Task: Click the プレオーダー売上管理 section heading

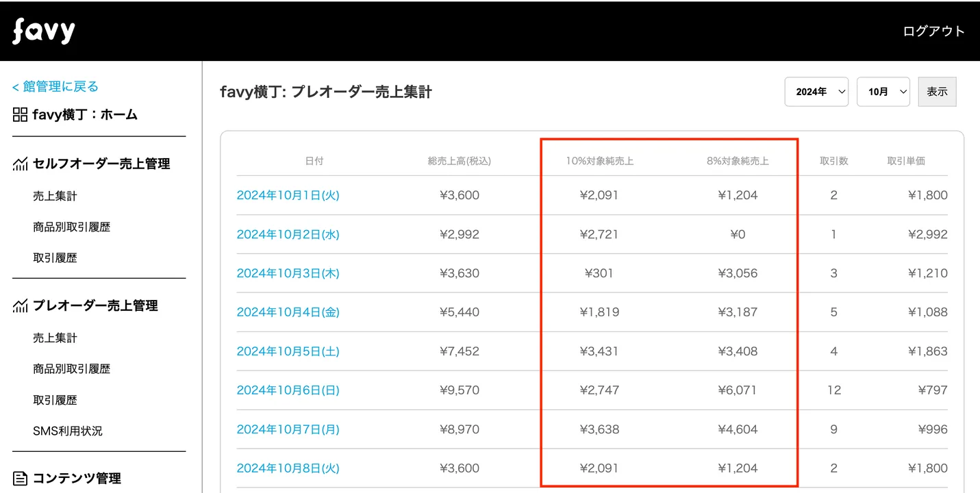Action: 95,305
